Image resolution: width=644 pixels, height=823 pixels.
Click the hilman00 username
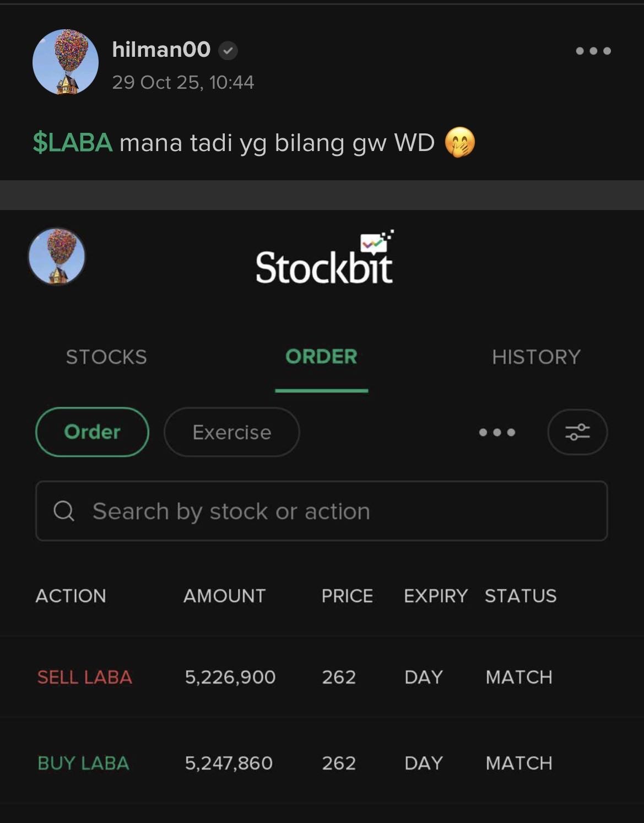point(161,50)
